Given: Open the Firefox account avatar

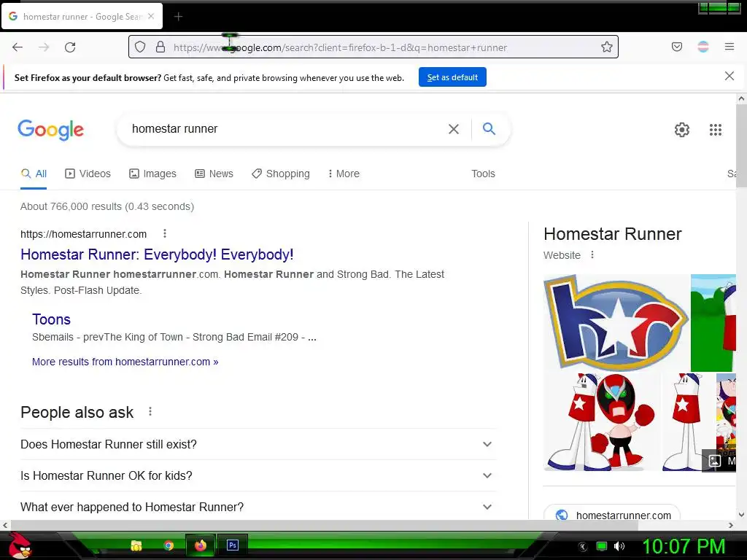Looking at the screenshot, I should [x=703, y=47].
